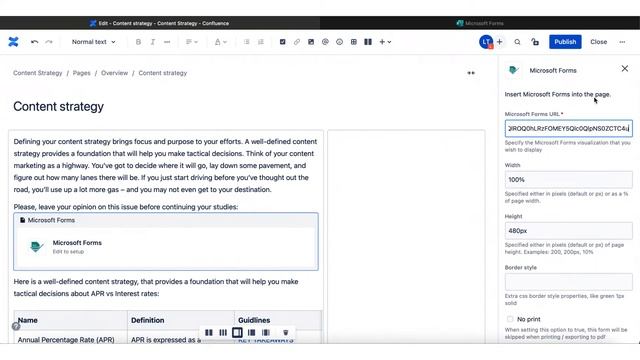Insert a bullet list

(247, 42)
